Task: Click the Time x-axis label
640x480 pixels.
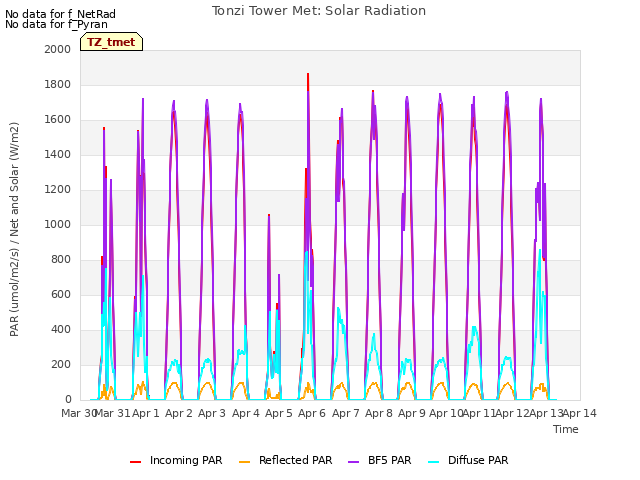Action: [x=566, y=429]
